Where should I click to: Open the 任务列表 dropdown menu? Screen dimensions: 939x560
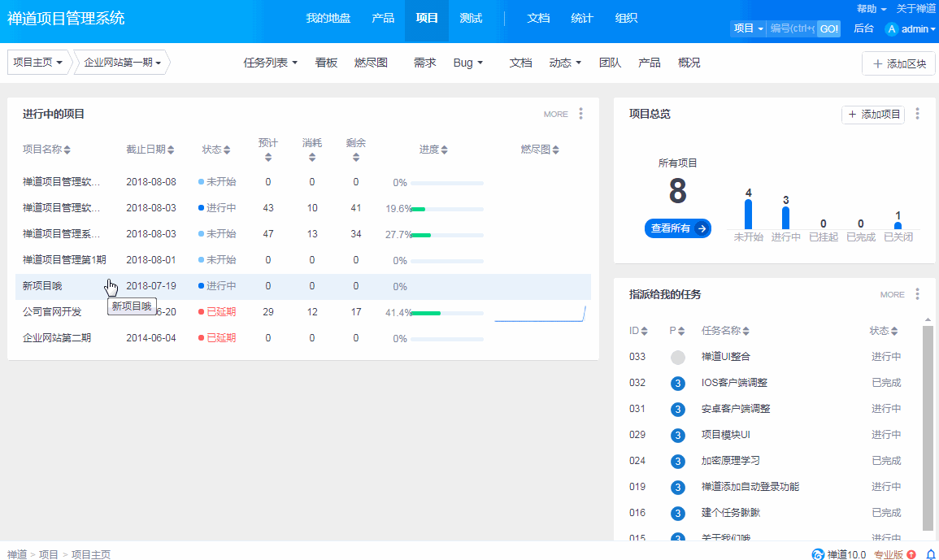coord(271,63)
